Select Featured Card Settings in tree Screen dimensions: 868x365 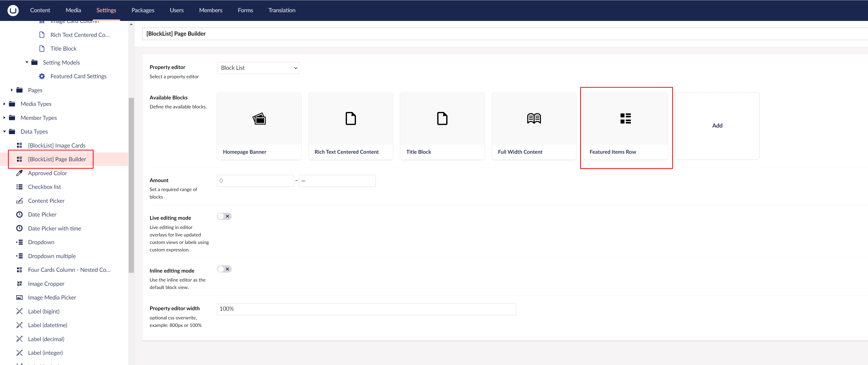(x=78, y=76)
